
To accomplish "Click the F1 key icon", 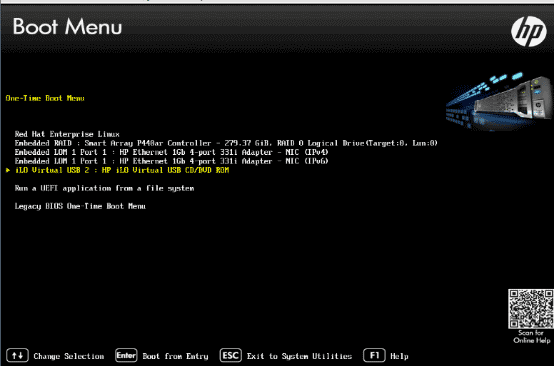I will (x=374, y=355).
